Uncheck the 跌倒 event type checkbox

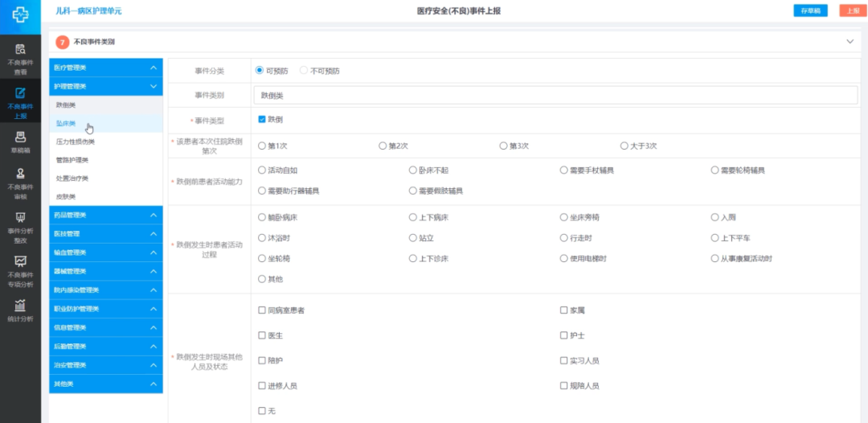[262, 119]
